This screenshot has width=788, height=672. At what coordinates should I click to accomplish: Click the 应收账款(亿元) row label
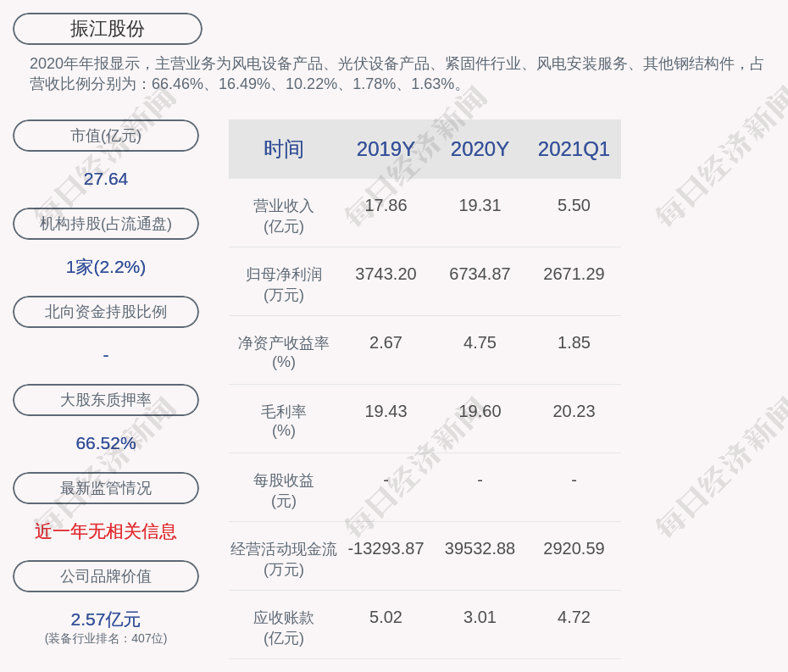pos(284,628)
